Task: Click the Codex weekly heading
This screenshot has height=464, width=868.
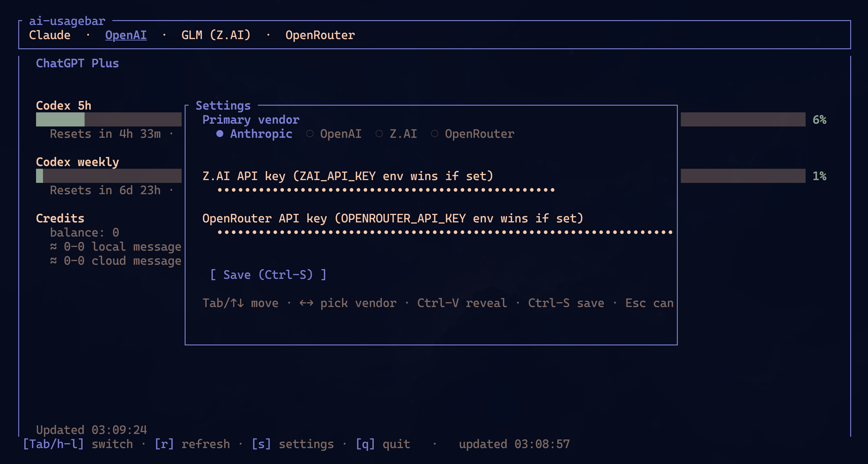Action: (x=77, y=162)
